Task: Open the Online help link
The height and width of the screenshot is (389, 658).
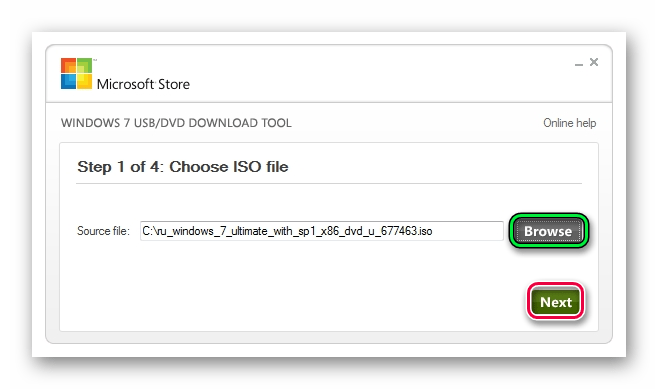Action: (x=569, y=123)
